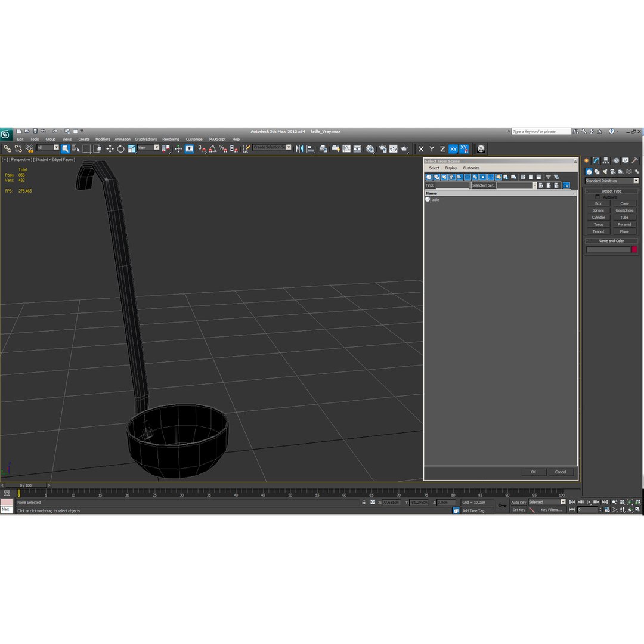Choose the Rectangular Selection Region tool
The width and height of the screenshot is (644, 644).
click(x=86, y=148)
